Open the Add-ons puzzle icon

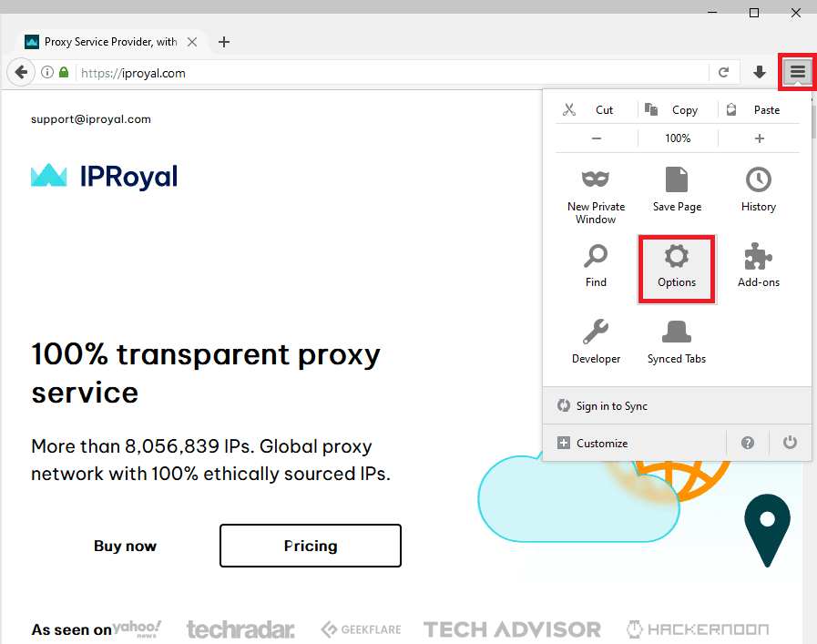tap(758, 256)
